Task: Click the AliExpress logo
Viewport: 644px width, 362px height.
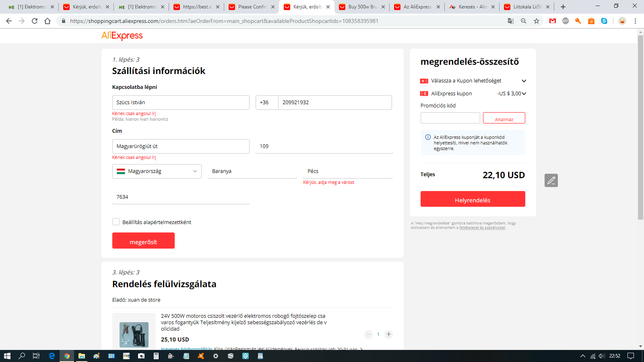Action: pos(122,36)
